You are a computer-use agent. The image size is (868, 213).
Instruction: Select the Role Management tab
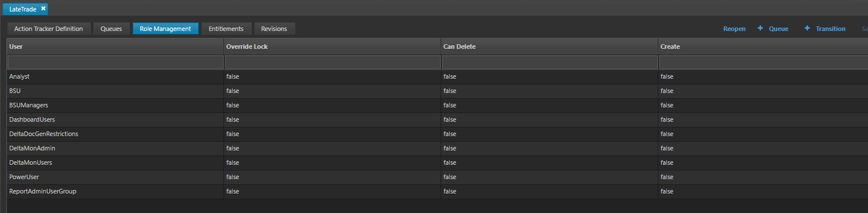(x=165, y=29)
